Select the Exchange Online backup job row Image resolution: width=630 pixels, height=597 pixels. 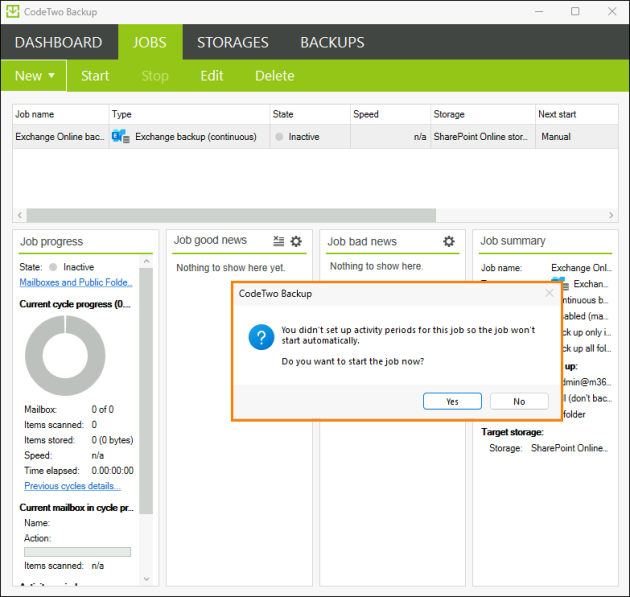click(x=315, y=137)
